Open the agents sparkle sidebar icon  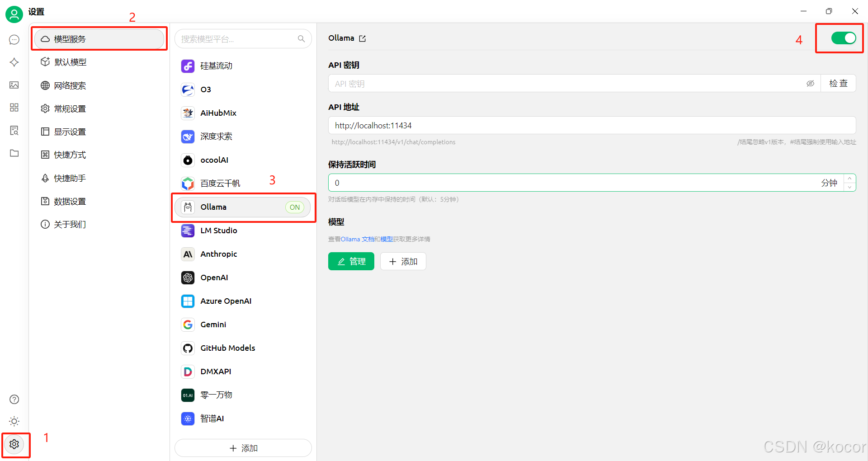(14, 62)
